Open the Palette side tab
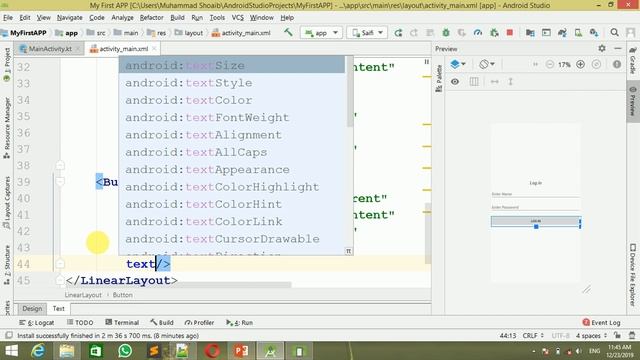 pos(439,78)
